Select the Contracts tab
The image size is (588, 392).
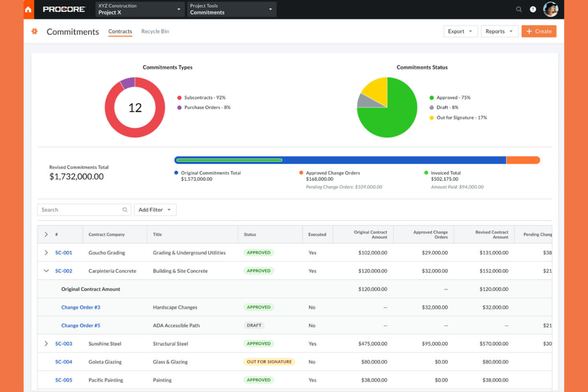[120, 31]
